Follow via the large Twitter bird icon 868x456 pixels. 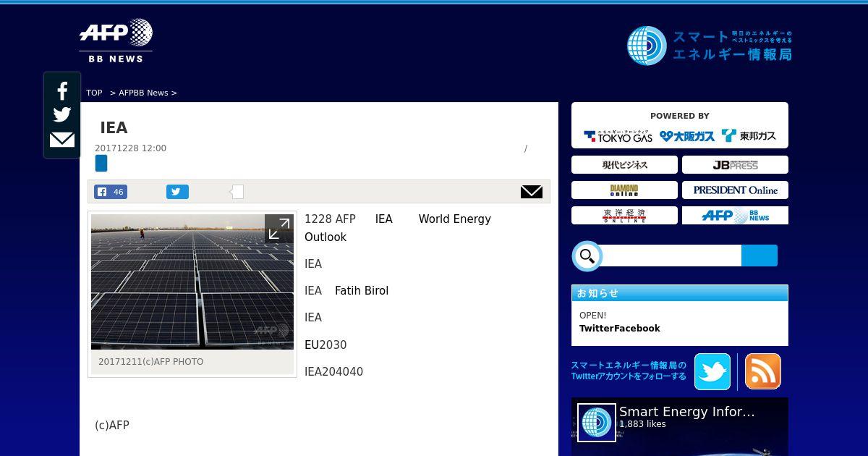tap(712, 371)
